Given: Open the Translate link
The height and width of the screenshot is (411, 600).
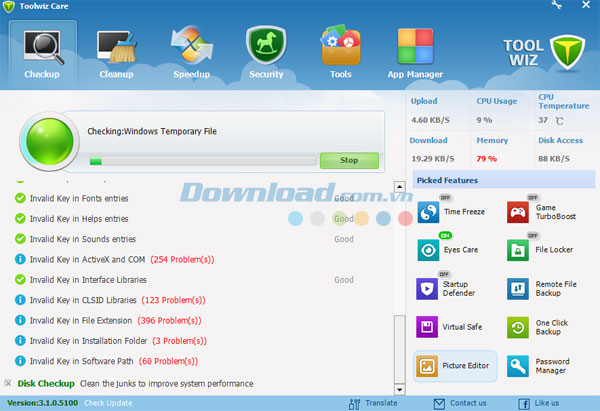Looking at the screenshot, I should pos(381,403).
